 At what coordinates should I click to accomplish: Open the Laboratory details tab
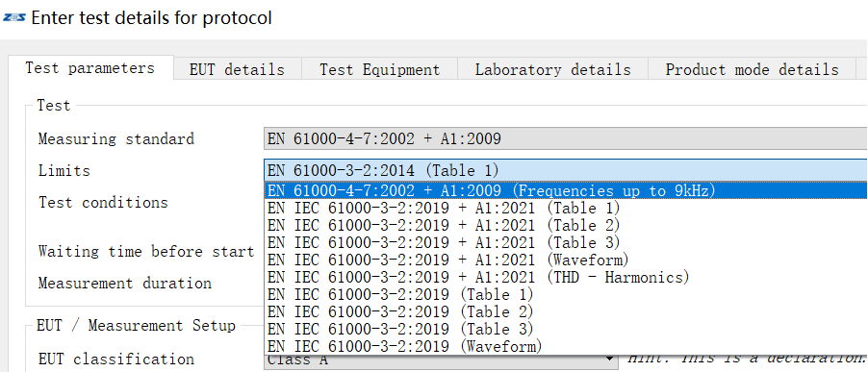(x=552, y=70)
